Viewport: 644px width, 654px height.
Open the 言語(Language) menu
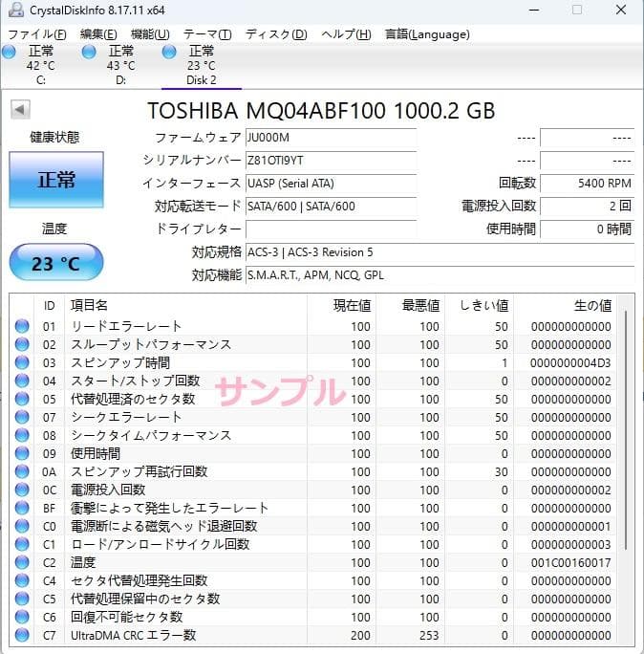pos(427,34)
